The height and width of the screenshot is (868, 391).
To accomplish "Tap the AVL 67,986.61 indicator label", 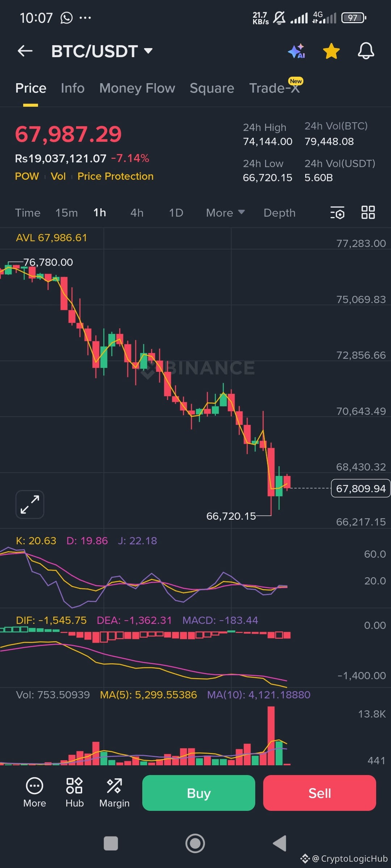I will click(x=51, y=238).
